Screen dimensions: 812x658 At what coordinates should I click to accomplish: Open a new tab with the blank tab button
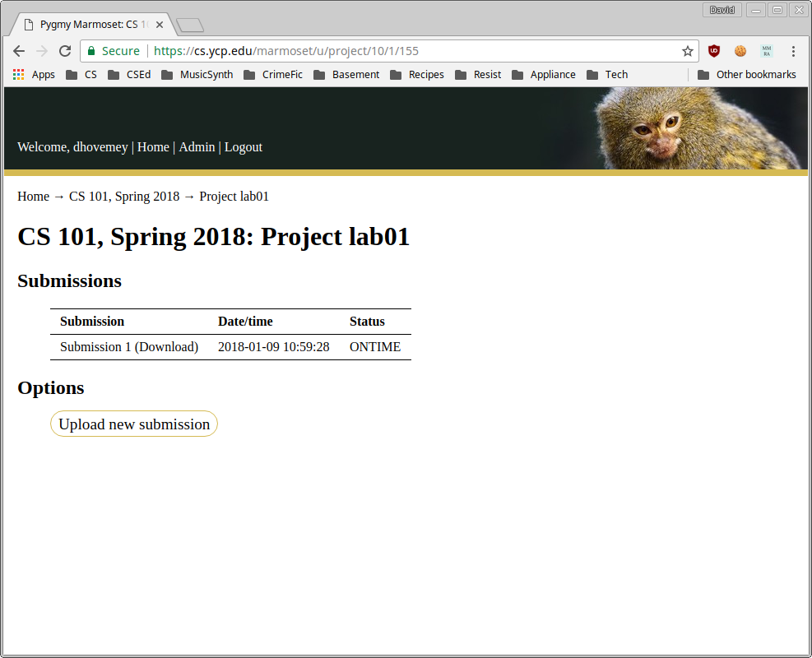[x=189, y=25]
